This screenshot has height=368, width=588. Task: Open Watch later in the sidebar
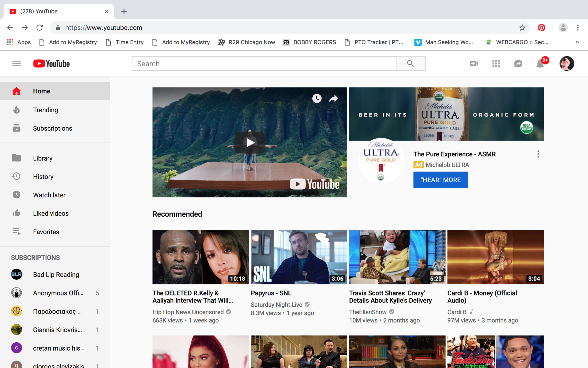pos(55,195)
